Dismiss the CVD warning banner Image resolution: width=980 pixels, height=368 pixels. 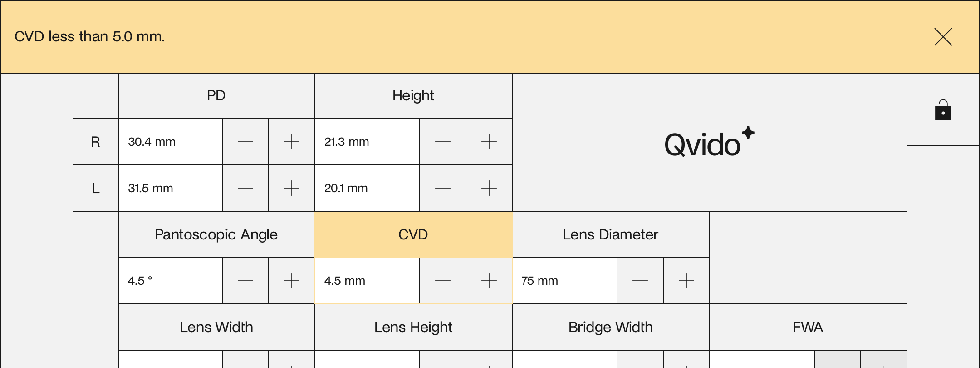(943, 37)
